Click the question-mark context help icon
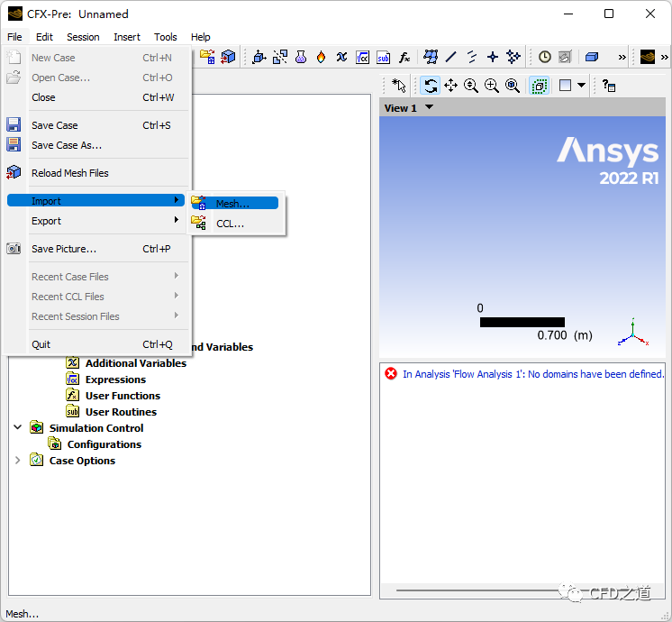 (x=609, y=86)
